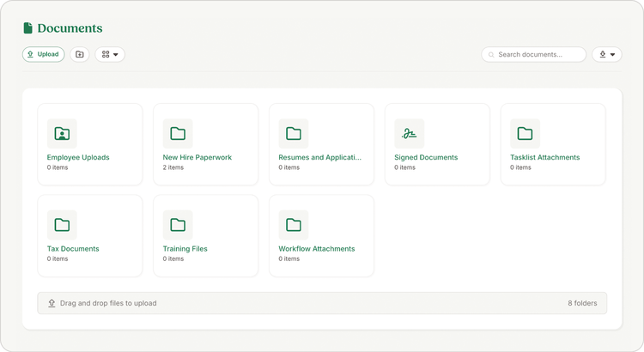Open the Workflow Attachments folder icon
Viewport: 644px width, 352px height.
(294, 225)
